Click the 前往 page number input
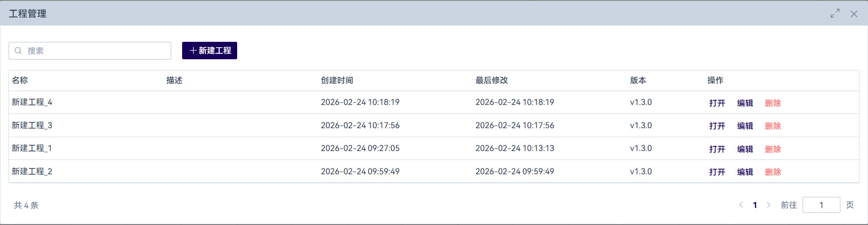The image size is (868, 225). pos(821,205)
